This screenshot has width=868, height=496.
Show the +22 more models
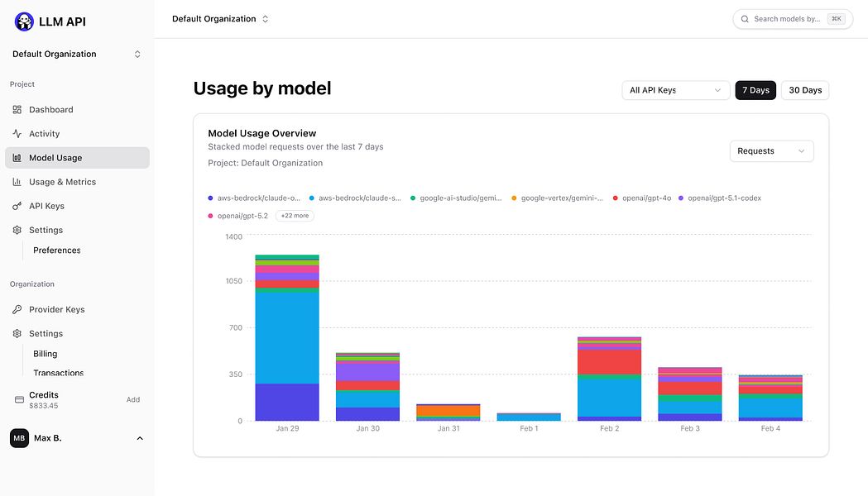coord(295,216)
